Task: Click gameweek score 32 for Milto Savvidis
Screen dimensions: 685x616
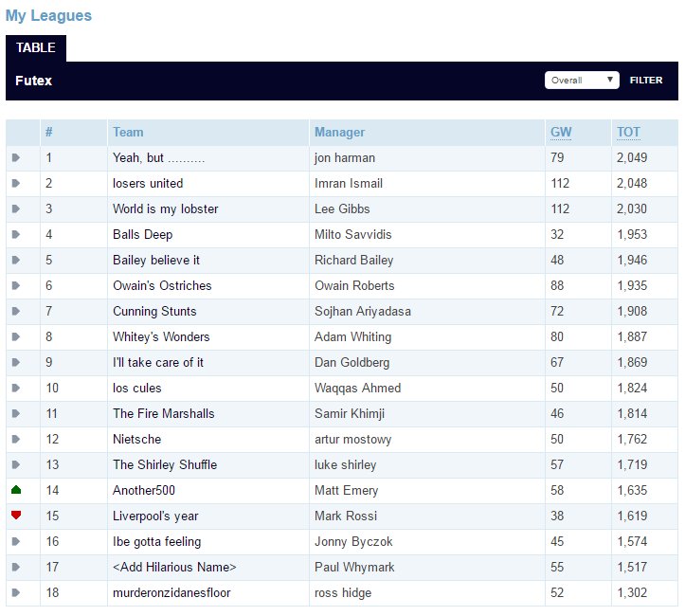Action: coord(557,235)
